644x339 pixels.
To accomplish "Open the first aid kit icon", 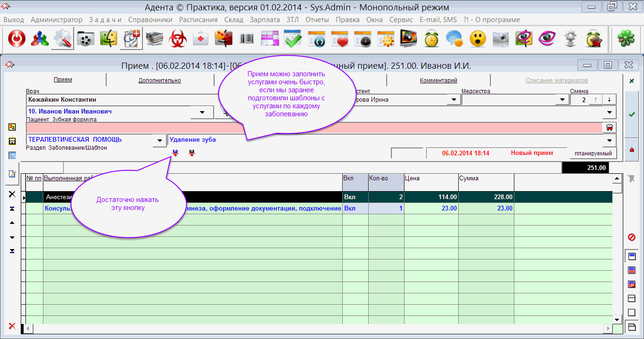I will 201,39.
